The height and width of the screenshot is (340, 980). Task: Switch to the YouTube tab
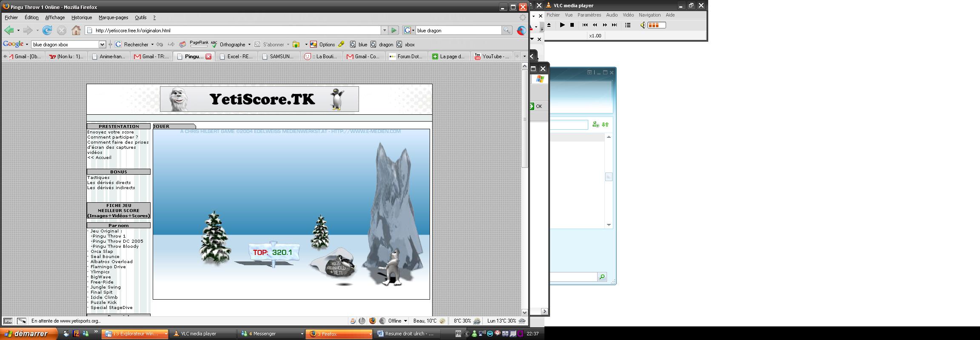coord(492,56)
